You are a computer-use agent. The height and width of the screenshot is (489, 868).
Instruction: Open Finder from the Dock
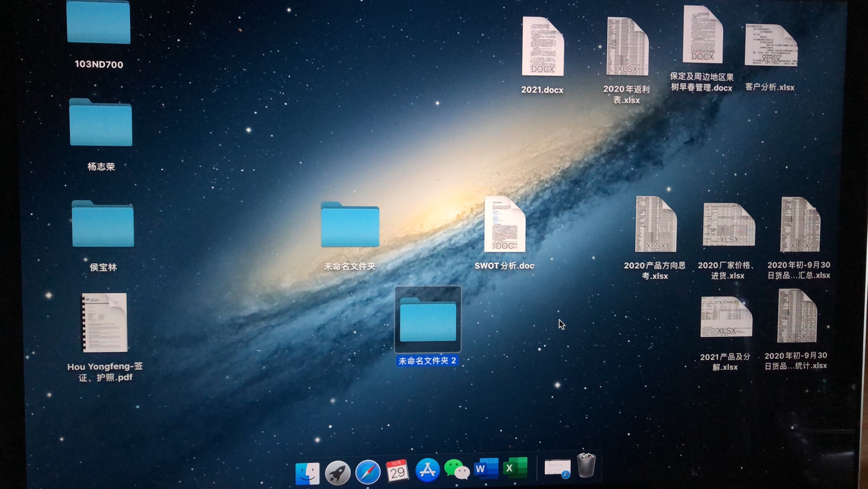[x=307, y=472]
